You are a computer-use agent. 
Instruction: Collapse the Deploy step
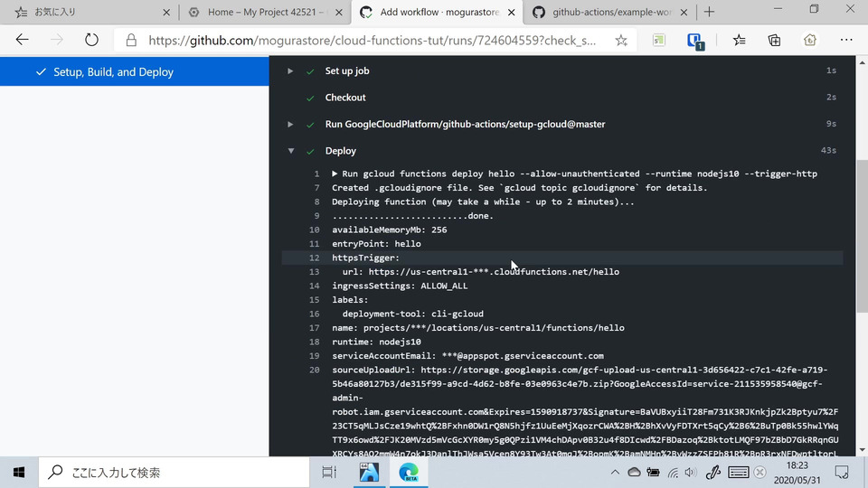coord(290,151)
